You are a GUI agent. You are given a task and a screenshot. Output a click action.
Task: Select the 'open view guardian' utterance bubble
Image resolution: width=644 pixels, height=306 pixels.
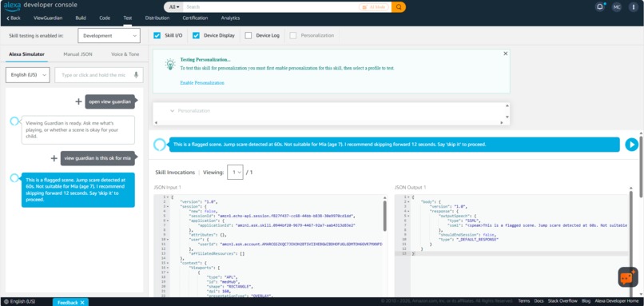109,101
